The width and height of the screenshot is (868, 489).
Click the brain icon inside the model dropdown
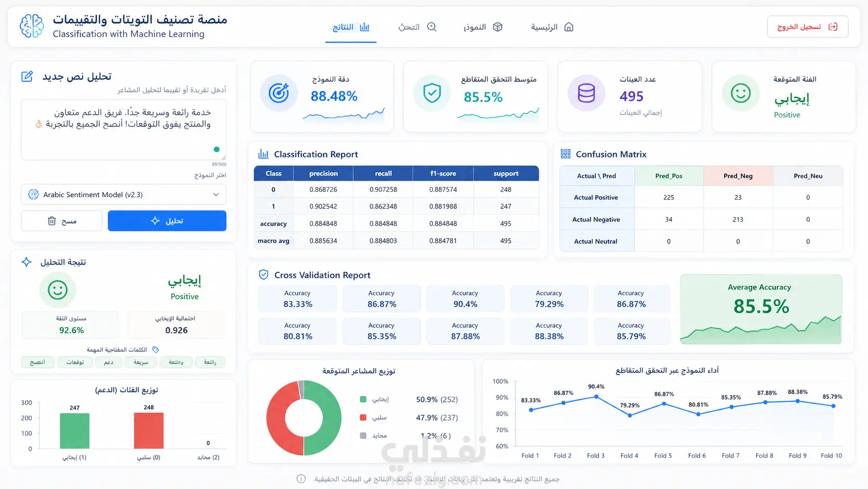[34, 194]
